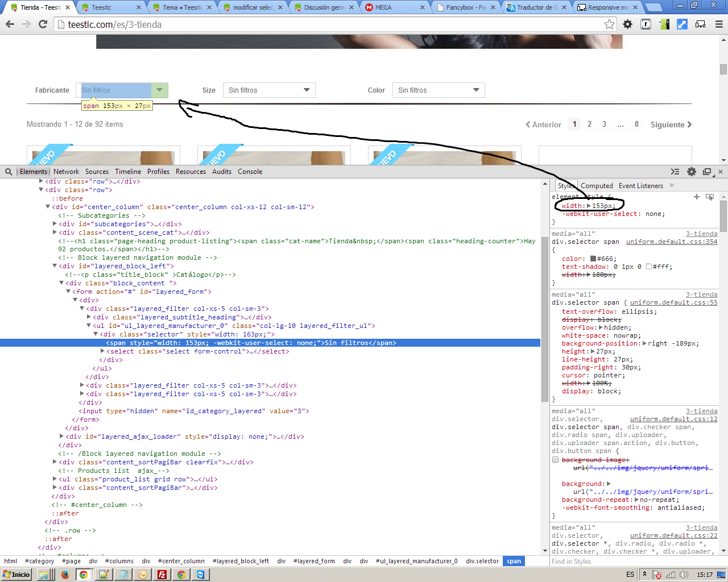Screen dimensions: 728x582
Task: Open the responsive monitor extension icon
Action: click(701, 24)
